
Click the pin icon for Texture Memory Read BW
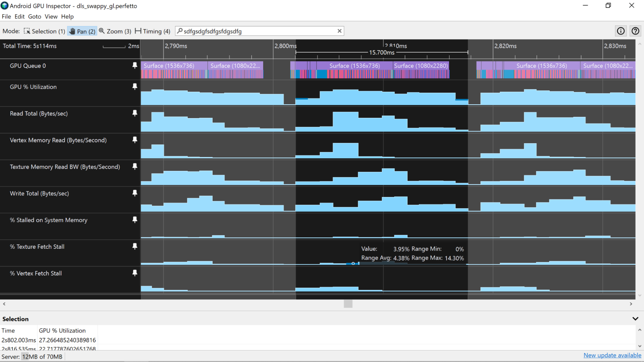click(x=135, y=167)
